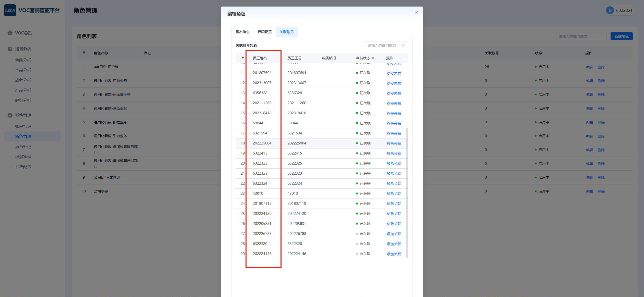Switch to 基本信息 tab
Image resolution: width=644 pixels, height=297 pixels.
coord(243,32)
